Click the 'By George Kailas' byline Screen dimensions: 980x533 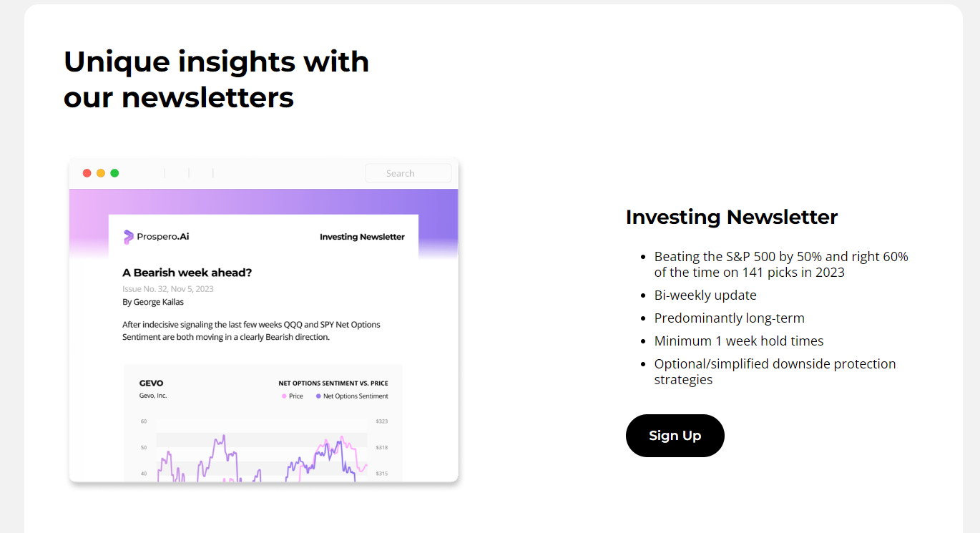pyautogui.click(x=153, y=302)
